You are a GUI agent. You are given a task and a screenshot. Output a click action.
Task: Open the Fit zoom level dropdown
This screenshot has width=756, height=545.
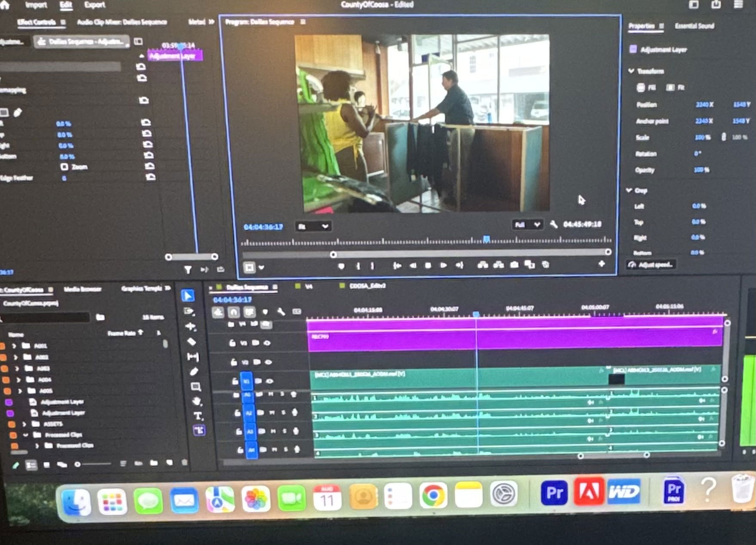tap(312, 226)
